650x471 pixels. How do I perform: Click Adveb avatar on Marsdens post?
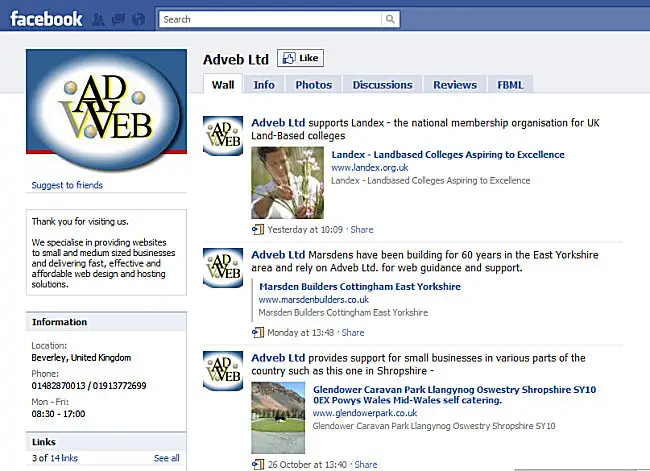tap(223, 268)
